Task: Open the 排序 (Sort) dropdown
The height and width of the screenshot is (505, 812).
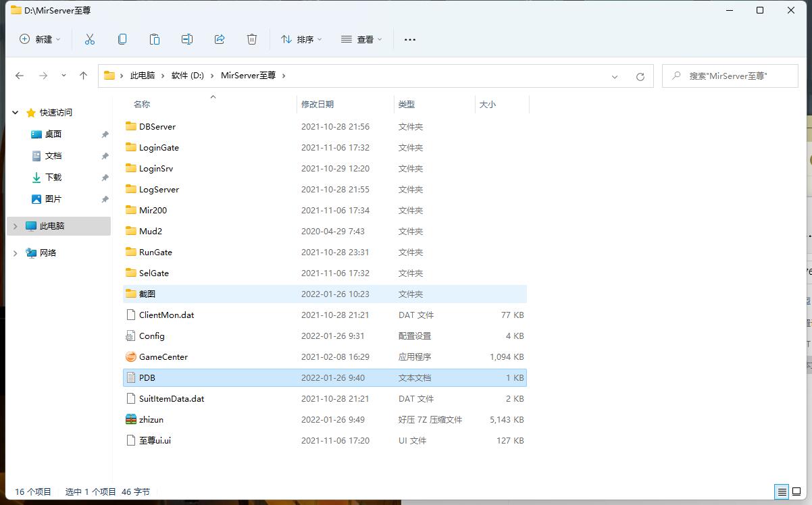Action: tap(301, 39)
